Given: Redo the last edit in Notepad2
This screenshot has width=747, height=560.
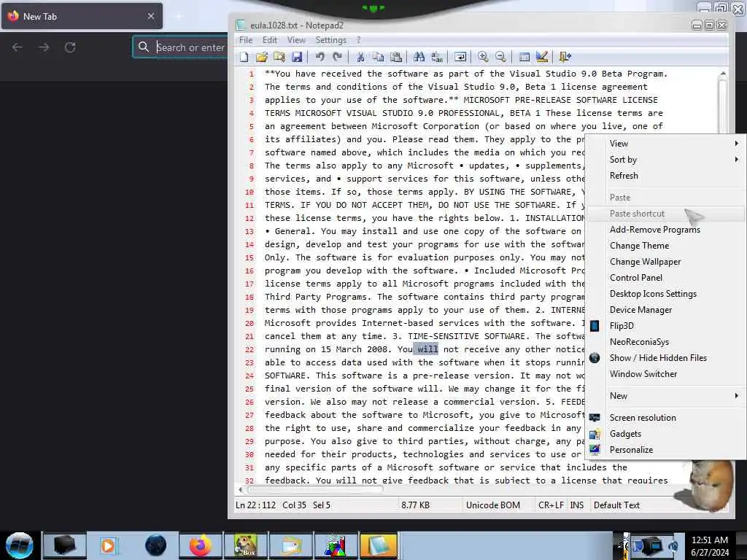Looking at the screenshot, I should pos(337,57).
